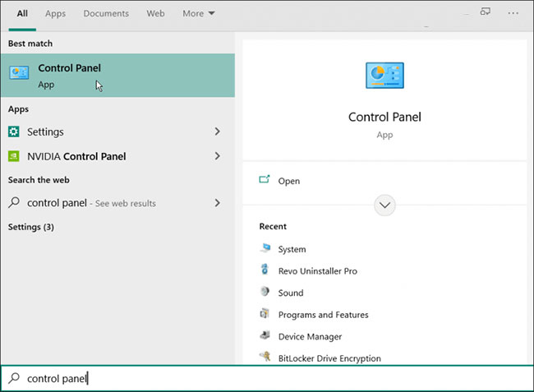534x392 pixels.
Task: Click the Device Manager icon
Action: click(x=265, y=335)
